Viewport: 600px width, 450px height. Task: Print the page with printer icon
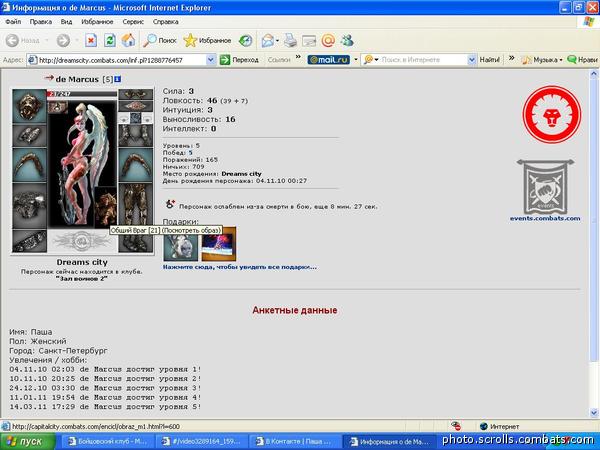click(x=290, y=40)
